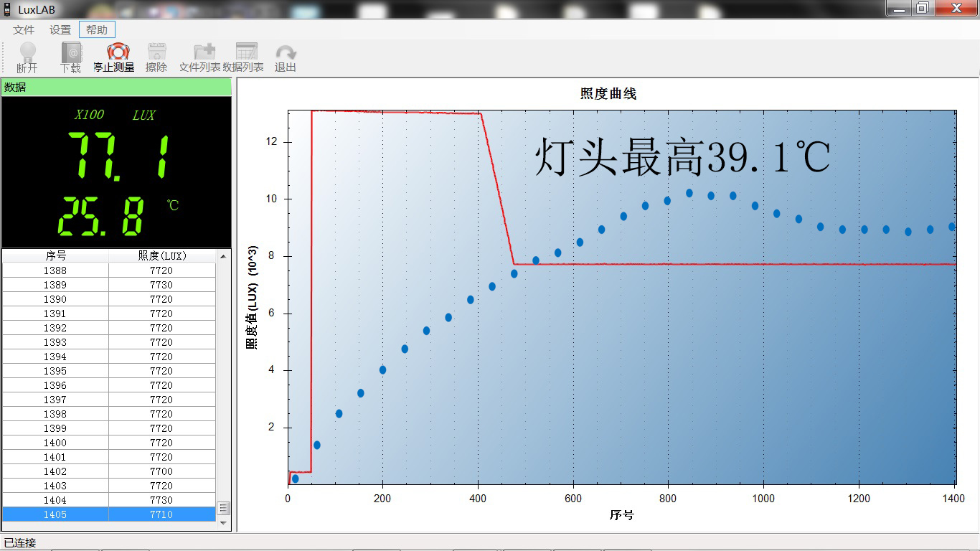Select row 1399 in the data table
This screenshot has height=551, width=980.
[x=109, y=428]
